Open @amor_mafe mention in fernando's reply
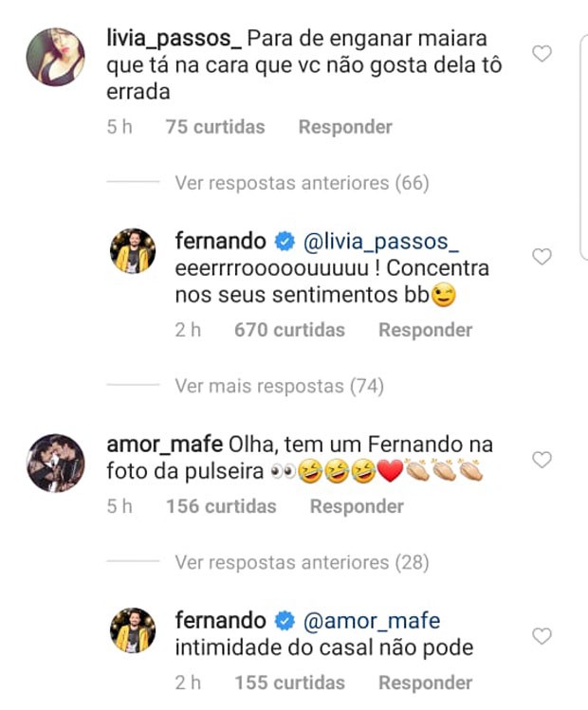588x710 pixels. [x=372, y=621]
